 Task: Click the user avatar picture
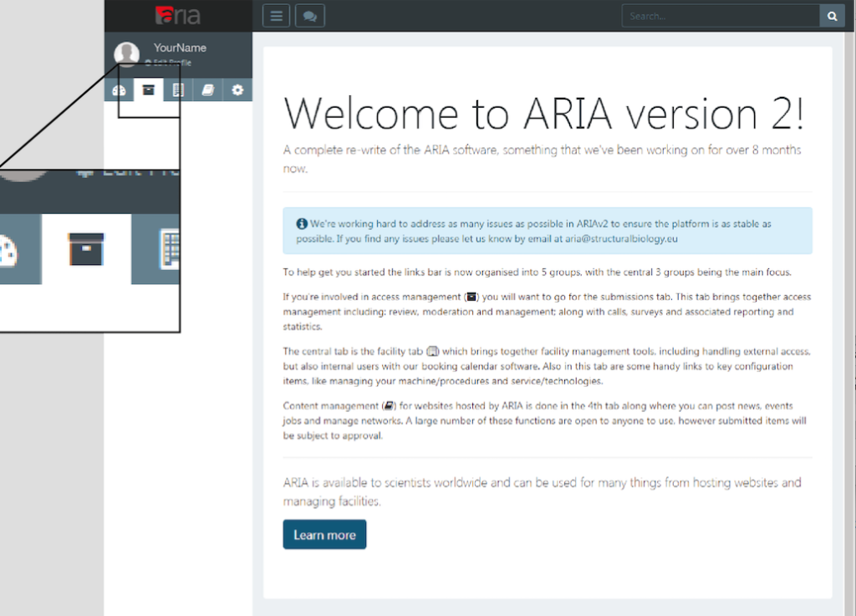click(126, 54)
